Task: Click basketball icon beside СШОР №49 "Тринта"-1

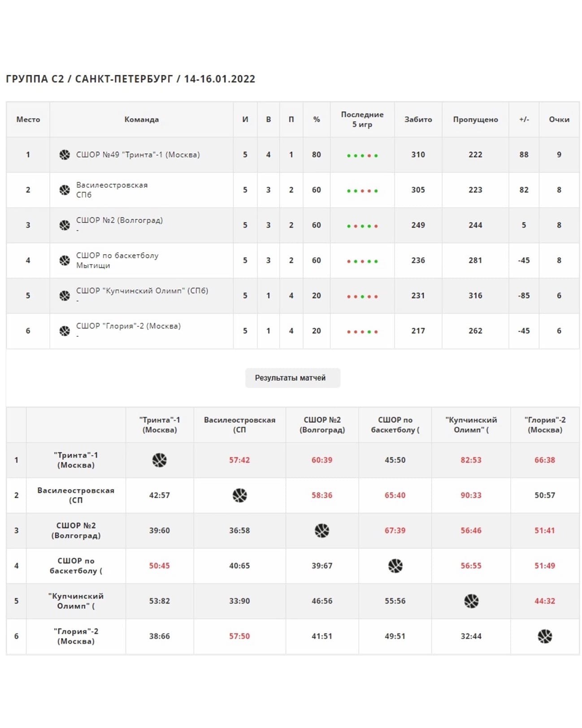Action: 65,155
